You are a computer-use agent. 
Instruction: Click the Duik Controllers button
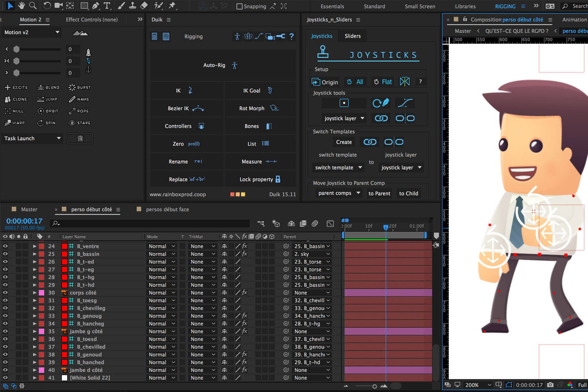click(187, 126)
